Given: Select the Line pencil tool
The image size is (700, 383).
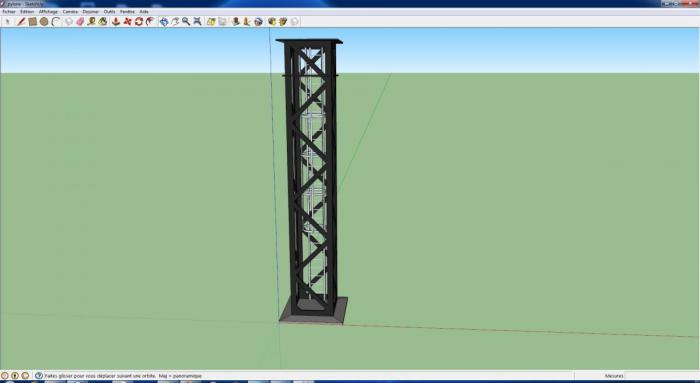Looking at the screenshot, I should pyautogui.click(x=21, y=21).
